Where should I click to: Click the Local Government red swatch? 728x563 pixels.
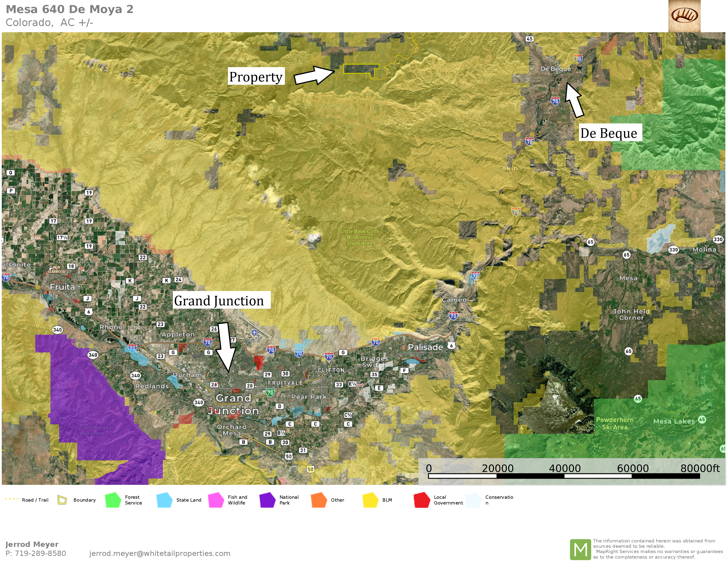coord(422,500)
